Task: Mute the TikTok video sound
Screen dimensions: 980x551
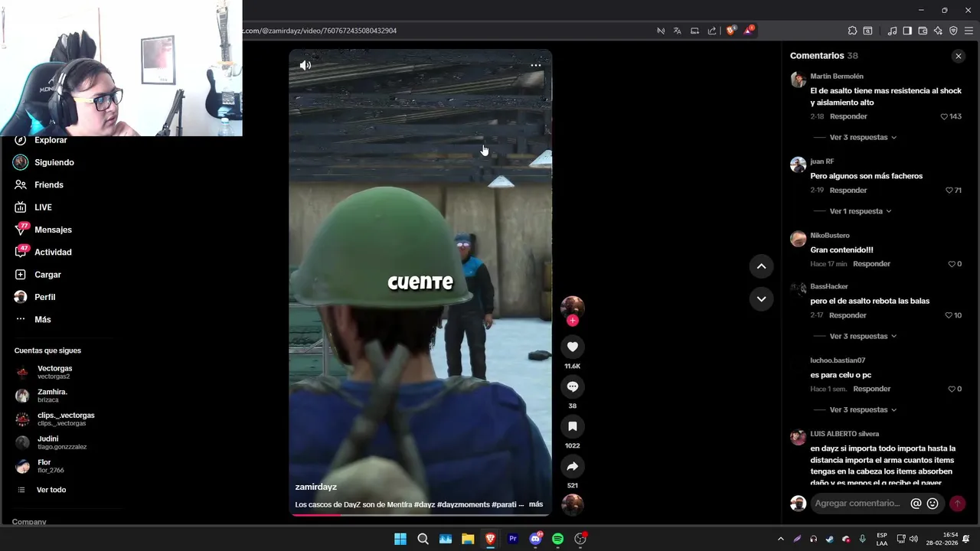Action: coord(305,66)
